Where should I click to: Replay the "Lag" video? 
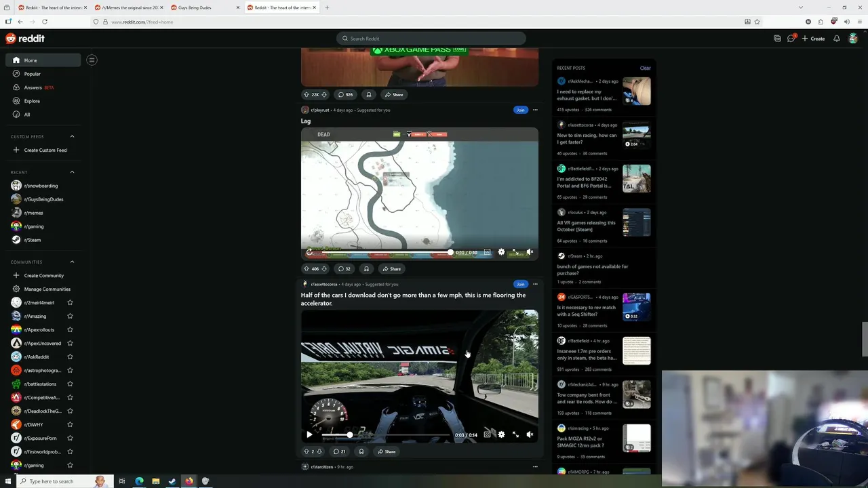[x=309, y=252]
